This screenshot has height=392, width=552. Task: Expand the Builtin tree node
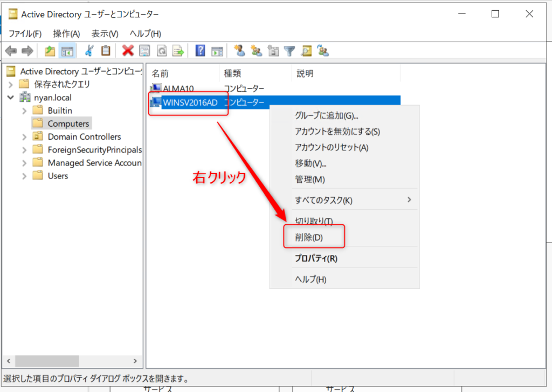pyautogui.click(x=24, y=111)
